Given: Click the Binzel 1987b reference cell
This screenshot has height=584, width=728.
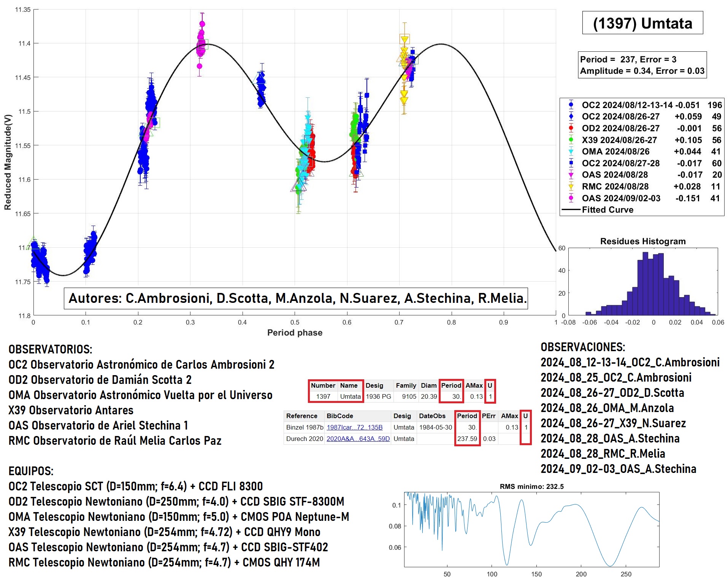Looking at the screenshot, I should click(x=305, y=427).
